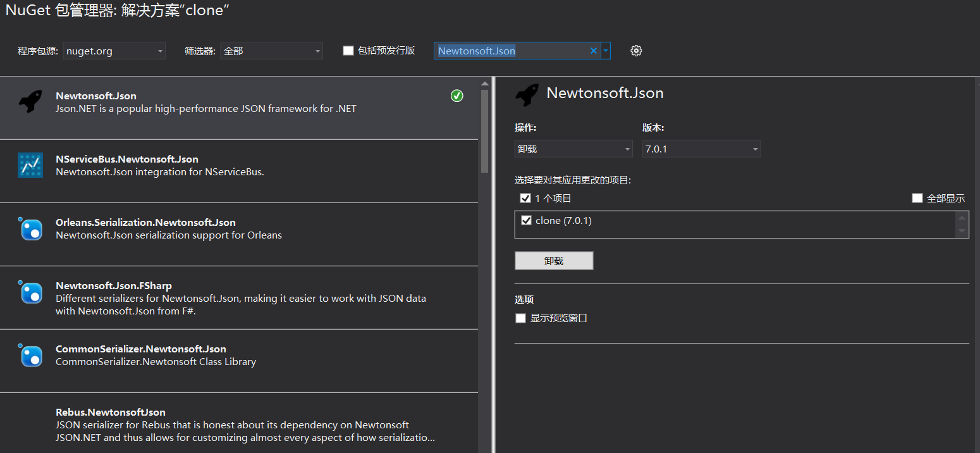The image size is (980, 453).
Task: Enable the 全部显示 checkbox
Action: [917, 198]
